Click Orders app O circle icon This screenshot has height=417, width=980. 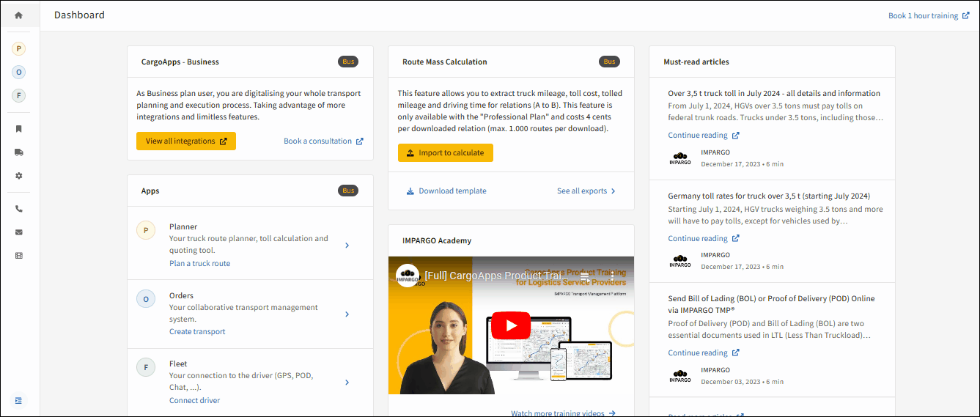pyautogui.click(x=146, y=299)
